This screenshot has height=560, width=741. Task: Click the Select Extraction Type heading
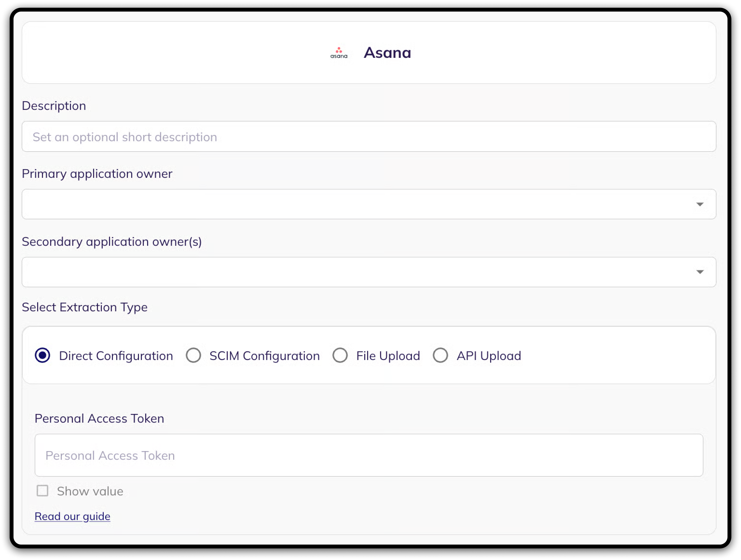tap(85, 307)
